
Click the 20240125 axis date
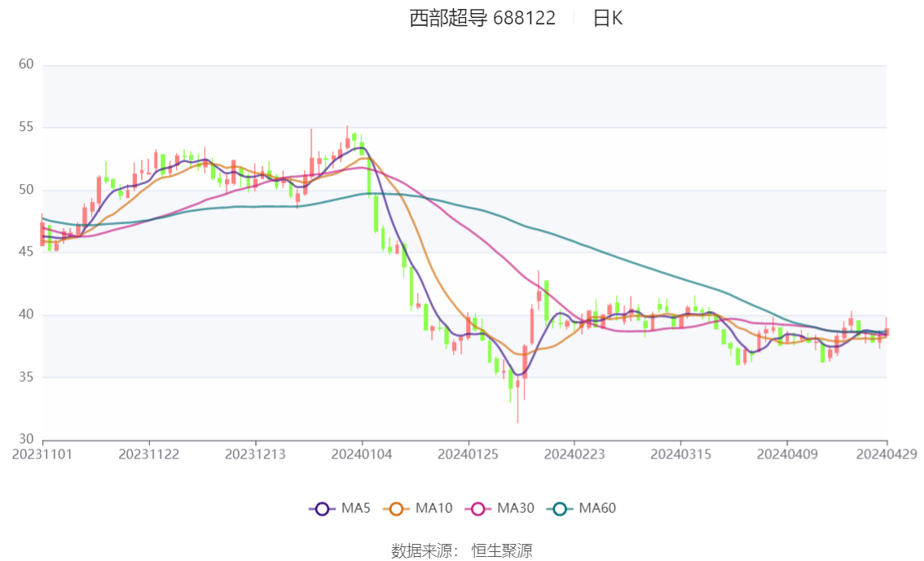coord(468,454)
